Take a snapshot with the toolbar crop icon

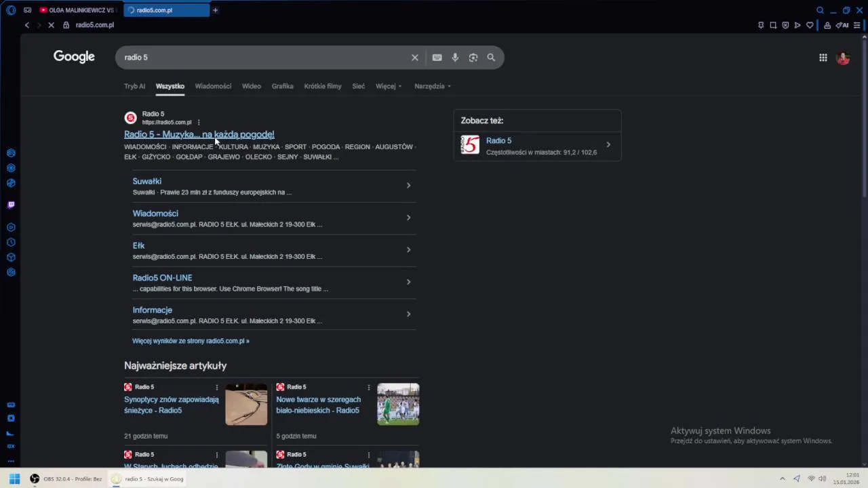tap(773, 25)
